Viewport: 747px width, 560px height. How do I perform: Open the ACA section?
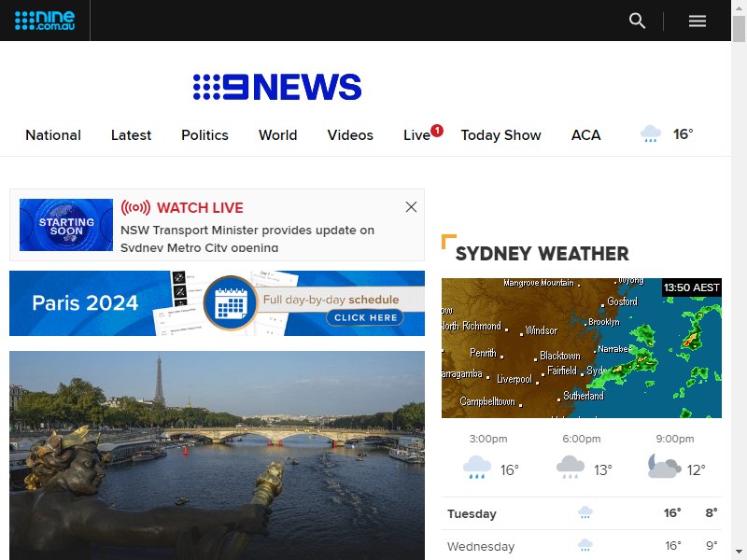point(586,135)
